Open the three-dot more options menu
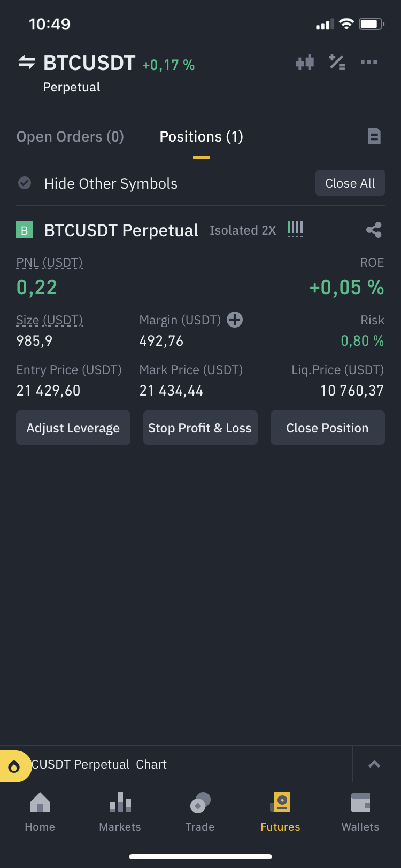The width and height of the screenshot is (401, 868). [369, 63]
